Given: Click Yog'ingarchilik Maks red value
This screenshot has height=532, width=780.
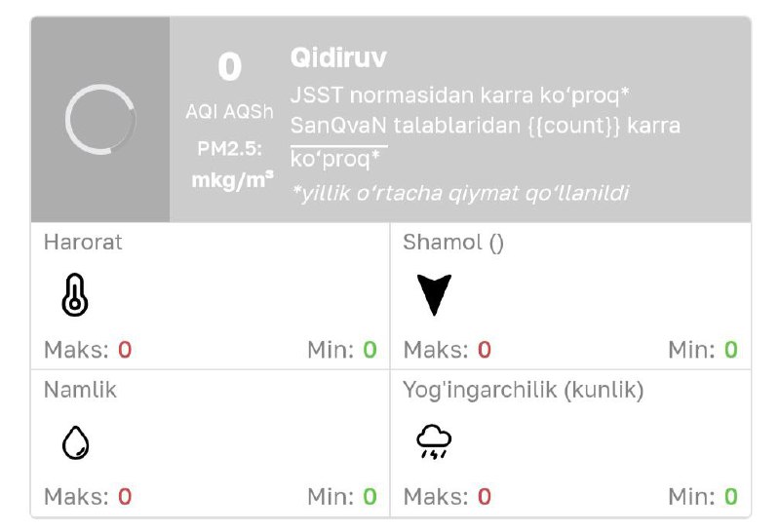Looking at the screenshot, I should [x=485, y=496].
